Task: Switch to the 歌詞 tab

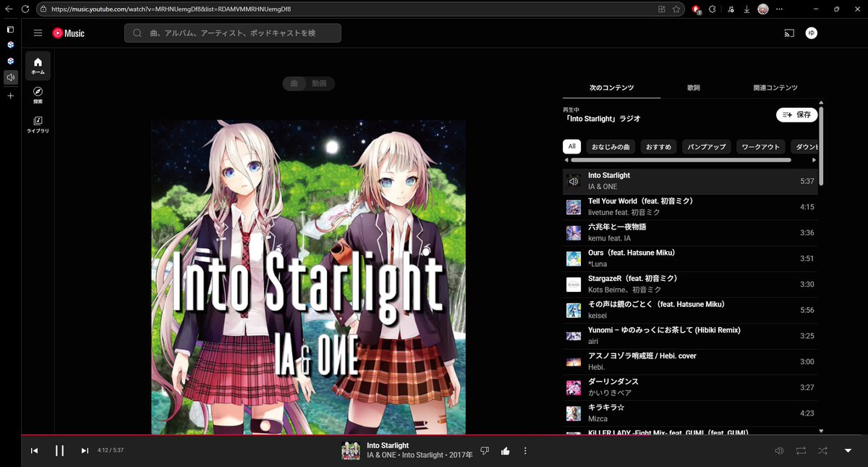Action: pos(692,88)
